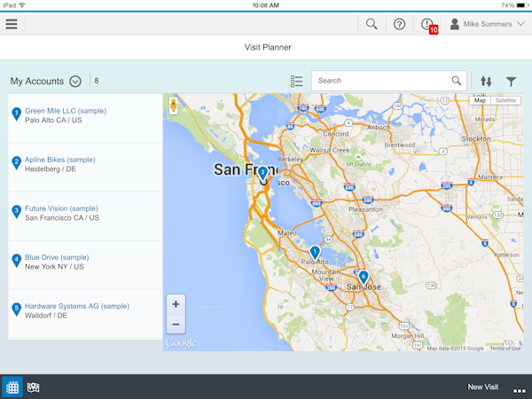The height and width of the screenshot is (399, 532).
Task: Click the accounts count 8 label
Action: click(97, 81)
